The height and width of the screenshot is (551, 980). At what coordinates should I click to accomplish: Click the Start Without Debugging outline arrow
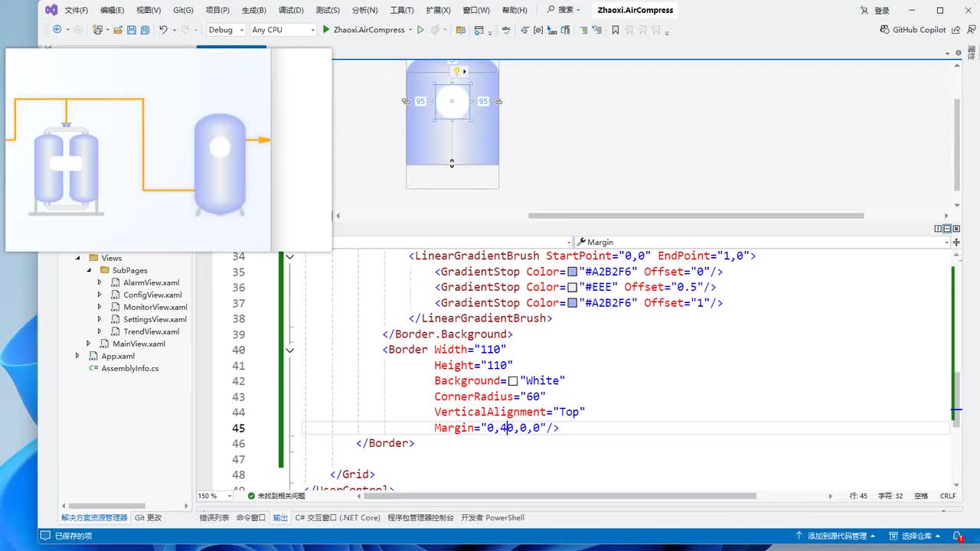coord(420,30)
